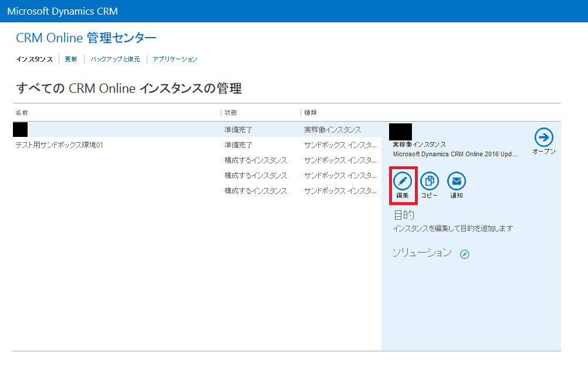Click 準備完了 status in the sandbox 01 row
Screen dimensions: 588x369
click(x=238, y=145)
